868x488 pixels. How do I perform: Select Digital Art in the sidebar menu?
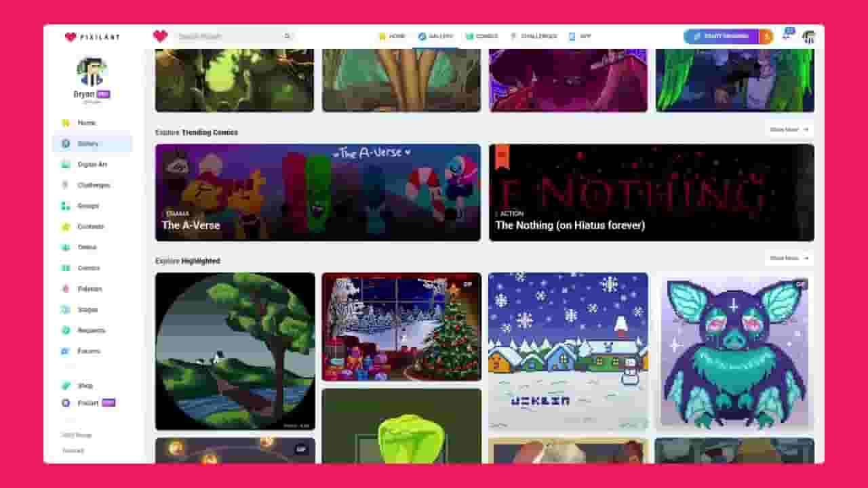point(92,164)
